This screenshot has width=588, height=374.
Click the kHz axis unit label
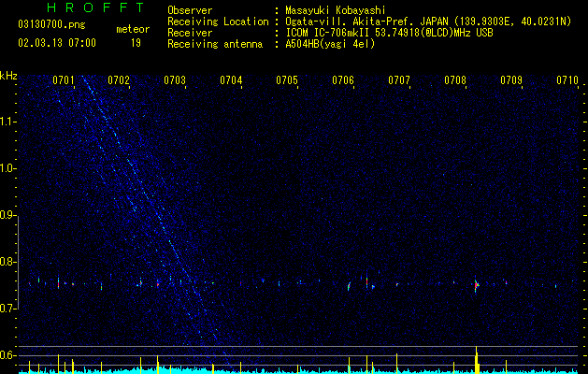8,76
